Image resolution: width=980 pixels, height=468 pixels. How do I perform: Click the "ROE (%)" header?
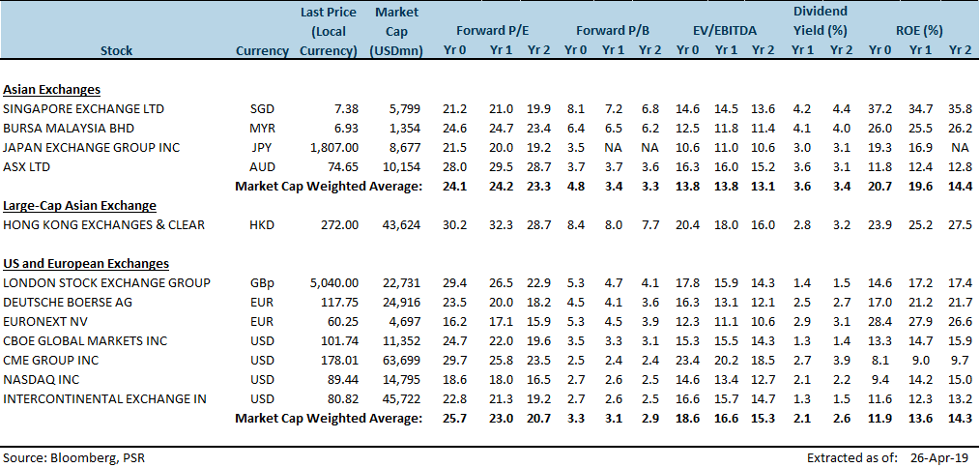click(x=921, y=30)
